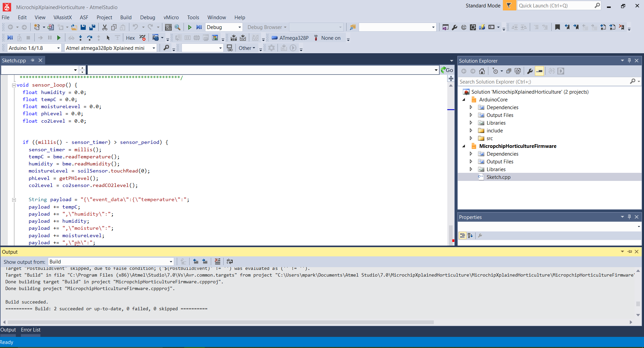Toggle auto-hide pin on the Output panel

click(x=629, y=252)
